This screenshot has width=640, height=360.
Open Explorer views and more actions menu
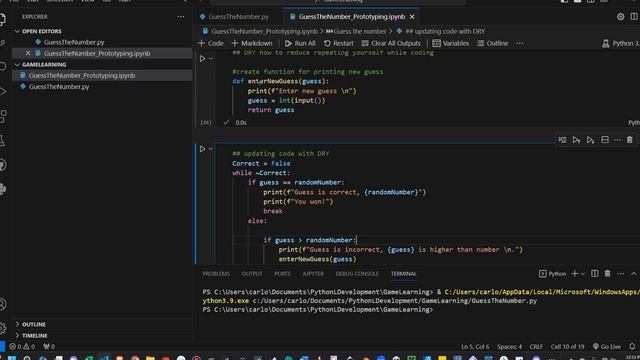[x=181, y=17]
